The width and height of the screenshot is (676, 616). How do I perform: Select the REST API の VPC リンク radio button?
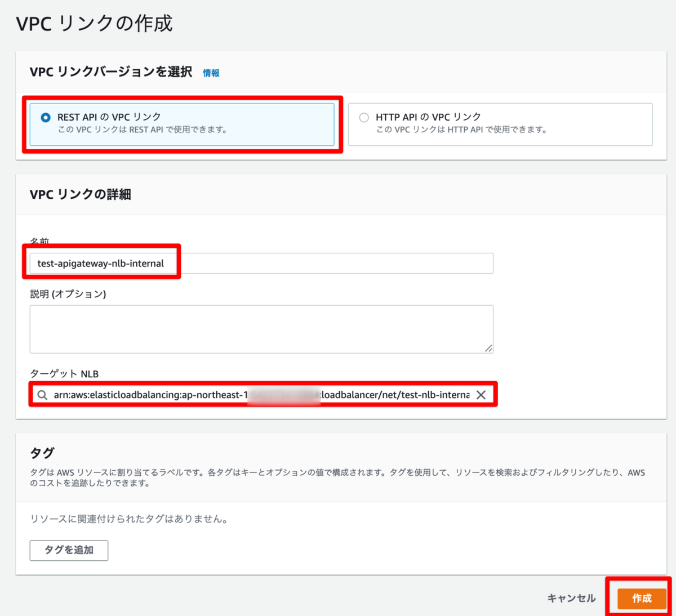(x=45, y=118)
